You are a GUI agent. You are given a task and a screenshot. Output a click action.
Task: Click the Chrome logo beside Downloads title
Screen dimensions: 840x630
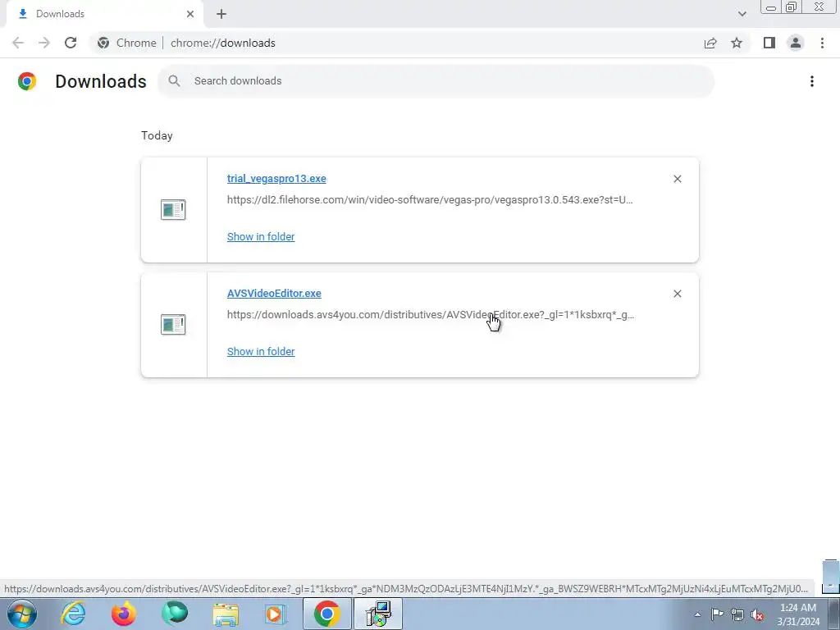click(27, 81)
